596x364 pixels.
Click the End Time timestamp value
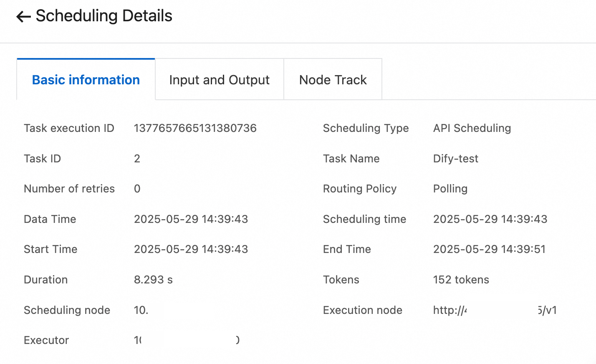click(489, 249)
